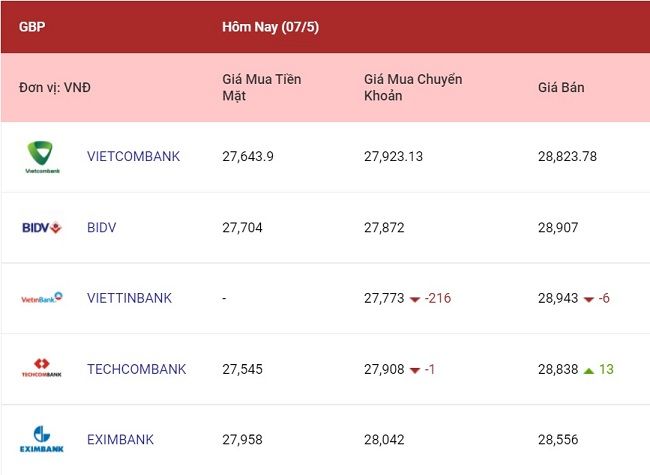Click the red down arrow beside -216
650x475 pixels.
(415, 299)
